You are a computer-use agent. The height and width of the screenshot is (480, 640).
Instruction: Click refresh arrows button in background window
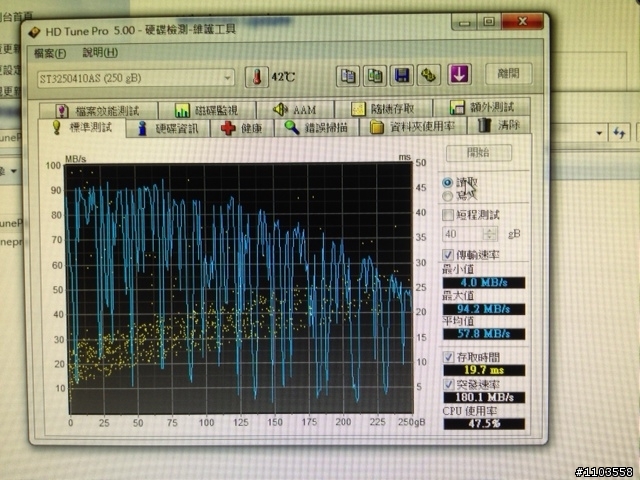619,133
